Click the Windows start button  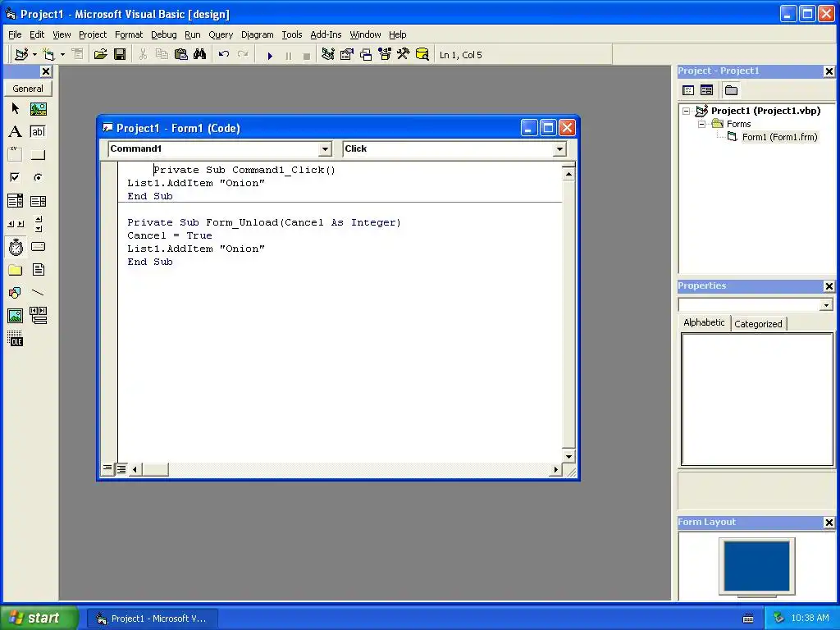(x=39, y=619)
